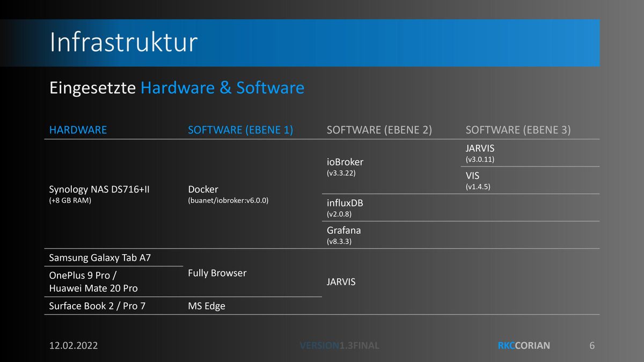Screen dimensions: 644x362
Task: Click the influxDB version "(v2.0.8)"
Action: (x=339, y=214)
